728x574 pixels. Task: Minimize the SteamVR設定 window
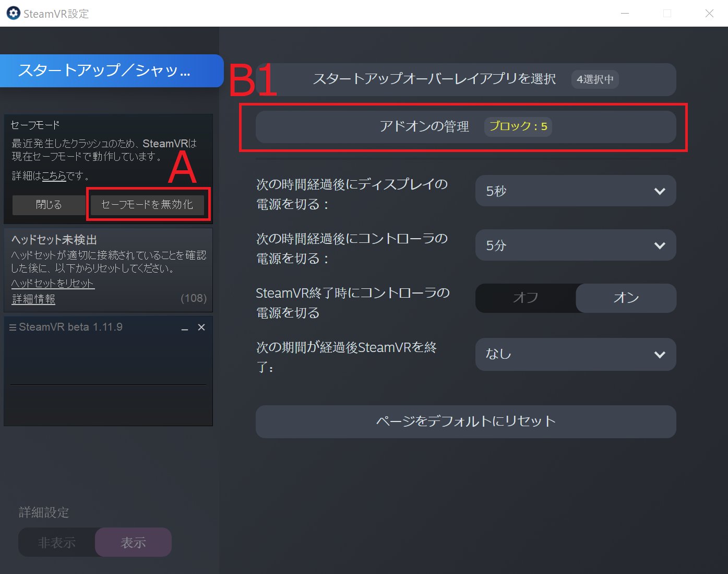pyautogui.click(x=625, y=14)
